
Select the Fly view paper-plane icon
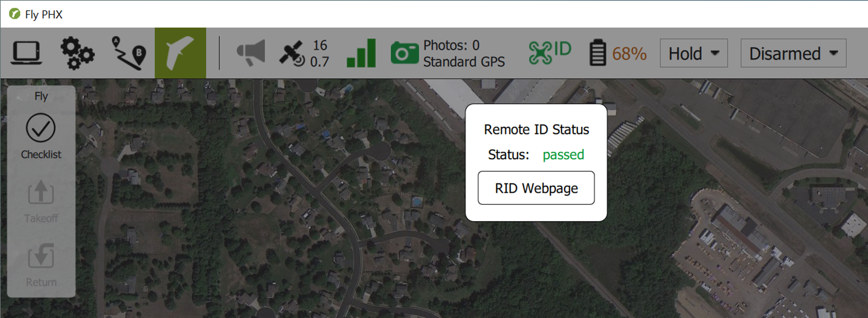(180, 53)
